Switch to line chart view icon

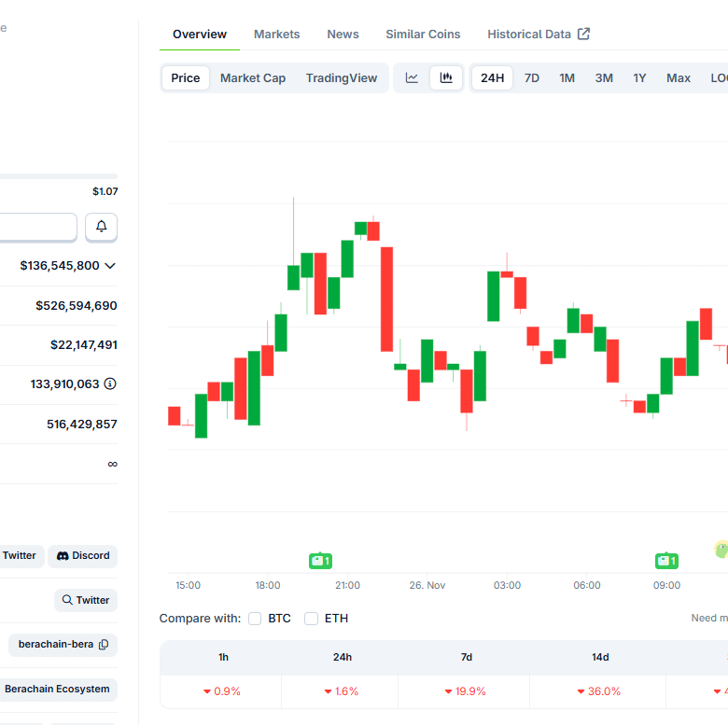click(x=412, y=78)
